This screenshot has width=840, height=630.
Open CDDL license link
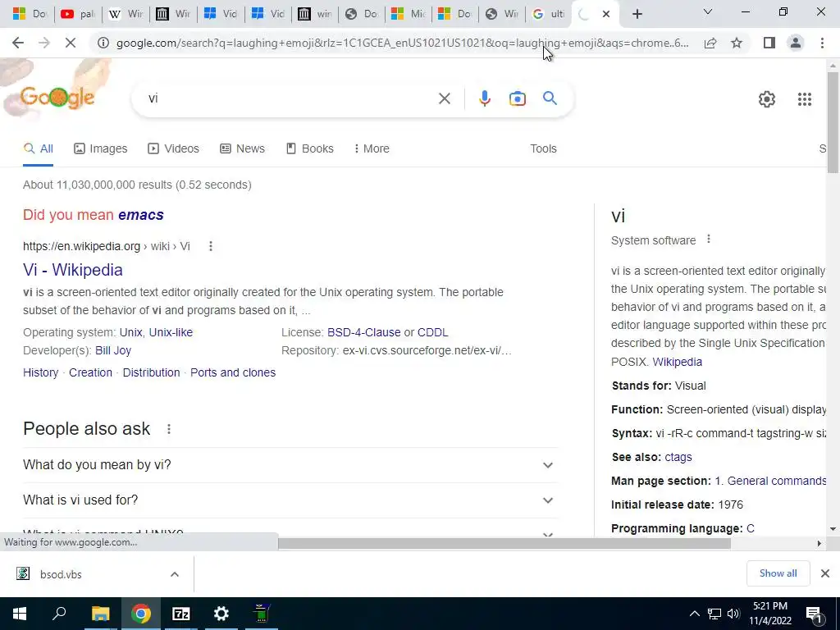tap(433, 333)
